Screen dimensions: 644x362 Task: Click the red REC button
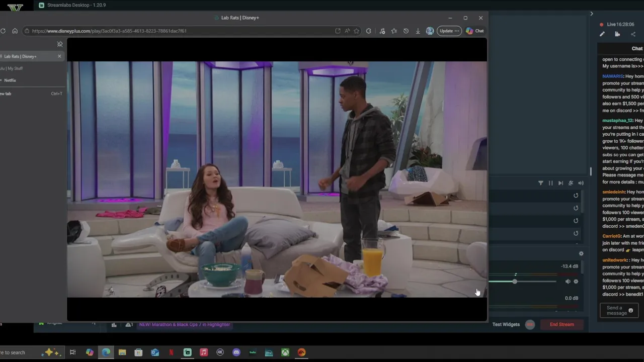pyautogui.click(x=530, y=324)
